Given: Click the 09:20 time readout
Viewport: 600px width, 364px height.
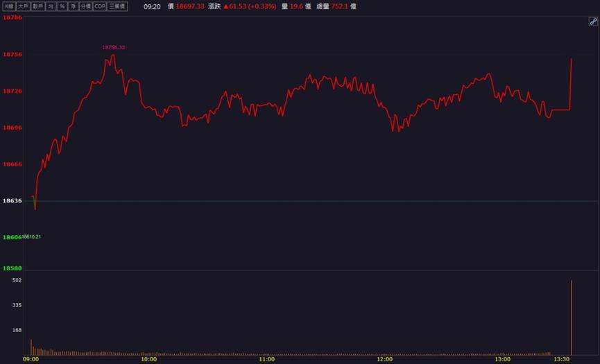Looking at the screenshot, I should click(152, 7).
